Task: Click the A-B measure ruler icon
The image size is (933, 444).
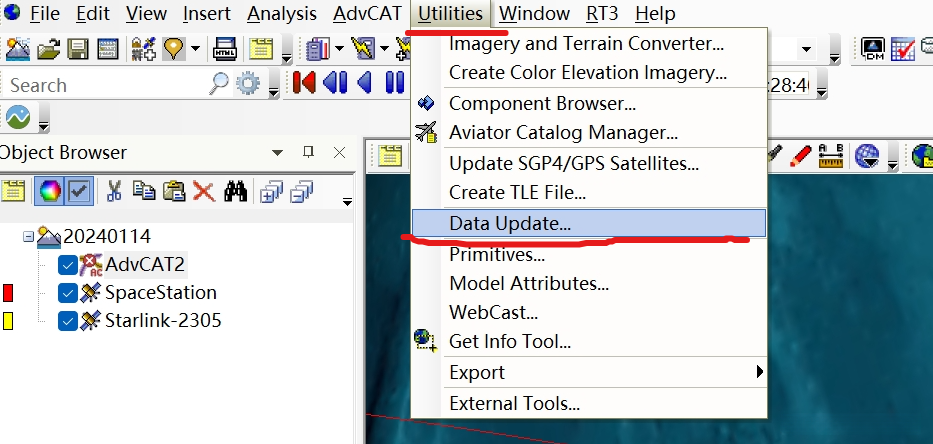Action: (831, 155)
